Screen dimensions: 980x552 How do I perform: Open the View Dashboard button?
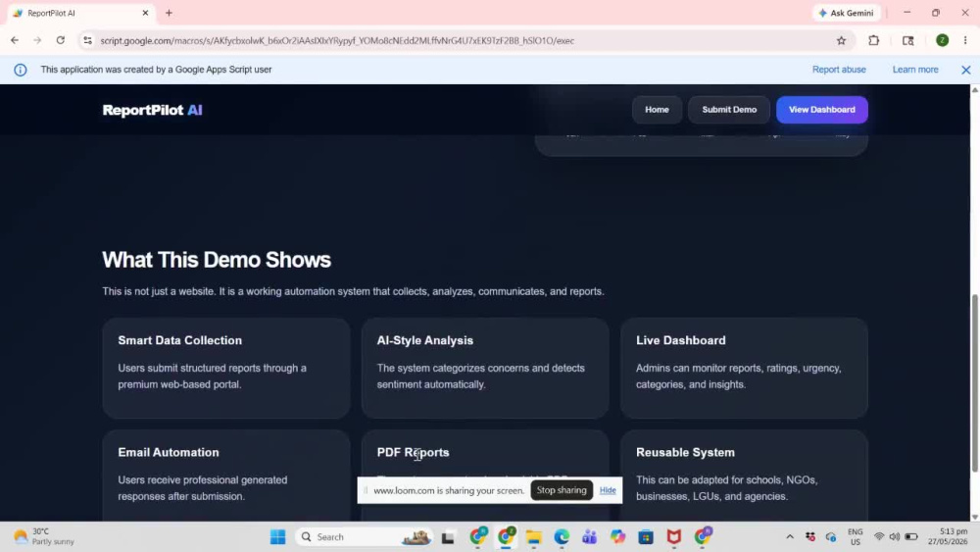pyautogui.click(x=821, y=110)
